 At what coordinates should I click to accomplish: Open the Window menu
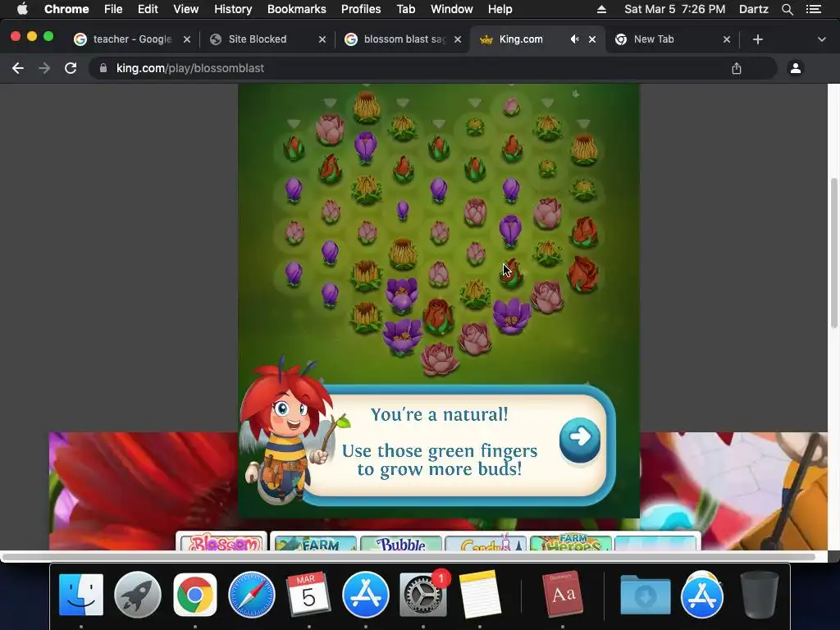[452, 9]
